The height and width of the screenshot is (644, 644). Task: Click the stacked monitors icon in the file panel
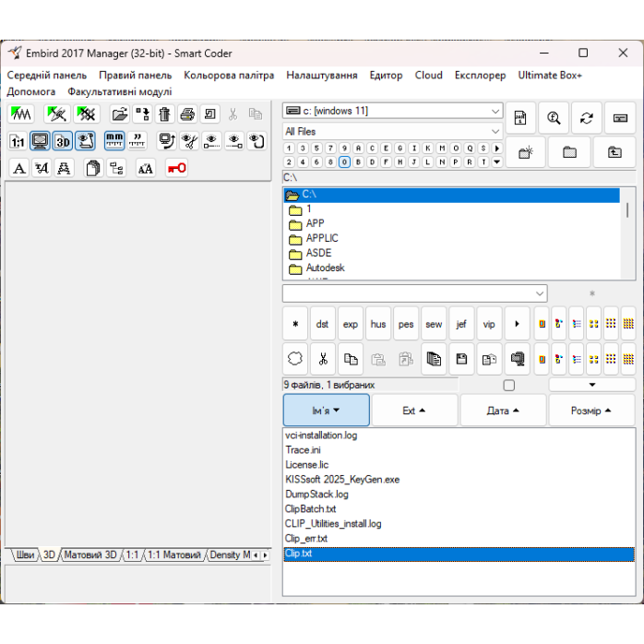point(518,360)
